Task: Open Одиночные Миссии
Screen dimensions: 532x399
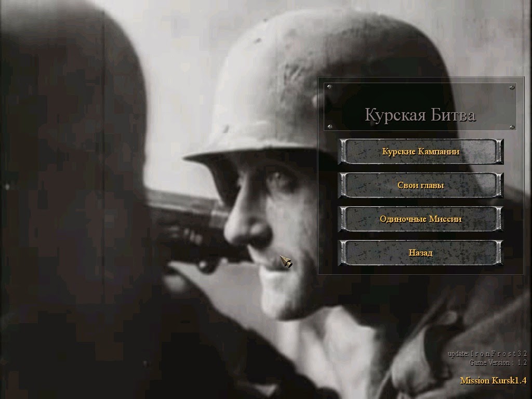Action: click(421, 219)
